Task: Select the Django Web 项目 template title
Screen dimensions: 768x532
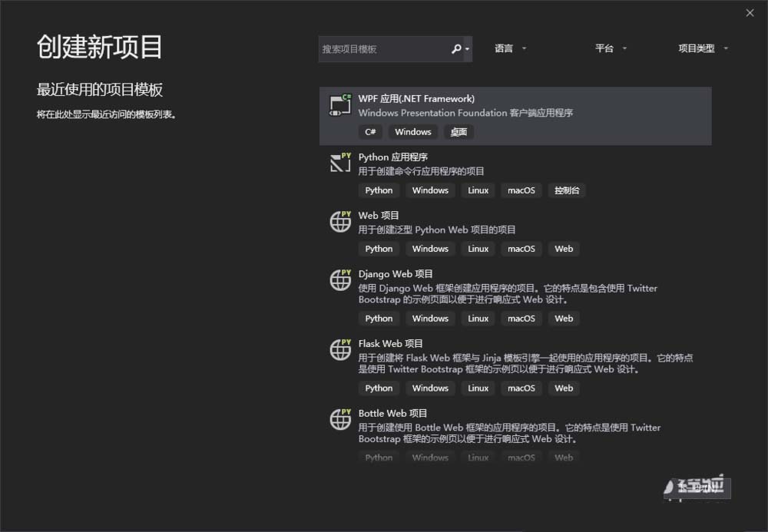Action: point(396,273)
